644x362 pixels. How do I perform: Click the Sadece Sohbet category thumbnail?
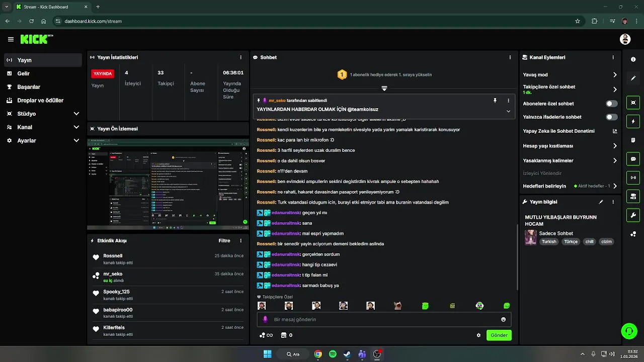531,237
